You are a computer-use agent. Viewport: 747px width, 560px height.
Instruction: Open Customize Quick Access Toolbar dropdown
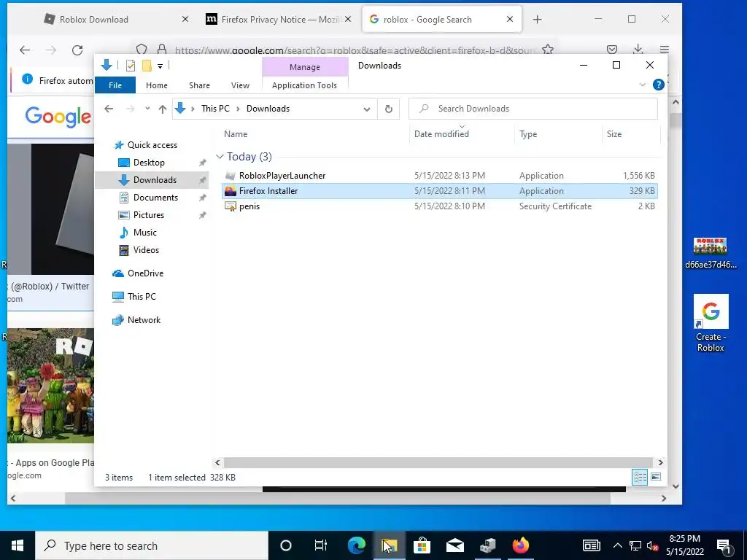pyautogui.click(x=160, y=66)
